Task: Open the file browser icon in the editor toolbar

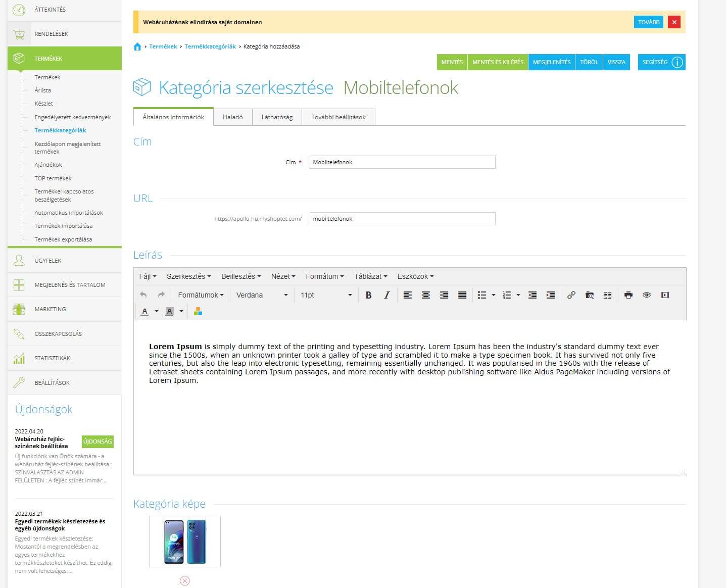Action: pyautogui.click(x=590, y=295)
